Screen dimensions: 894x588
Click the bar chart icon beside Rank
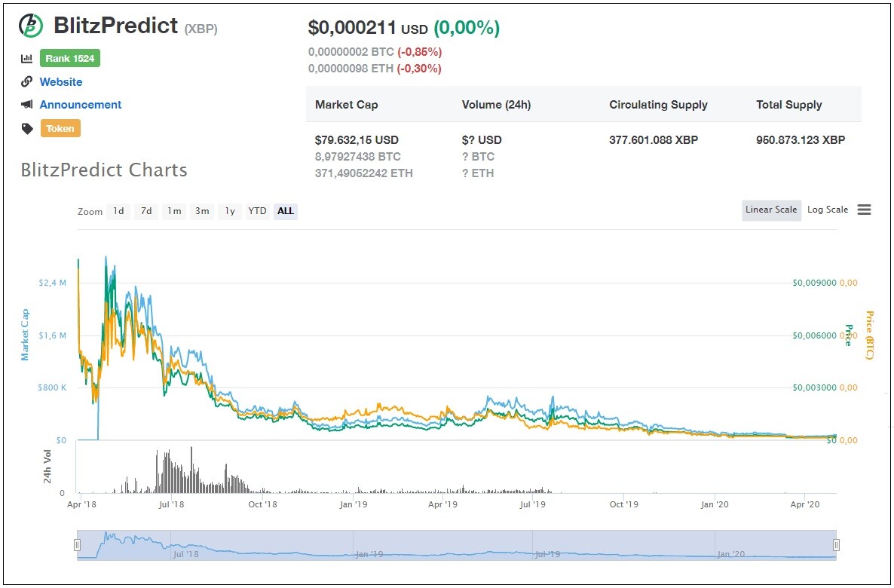27,58
